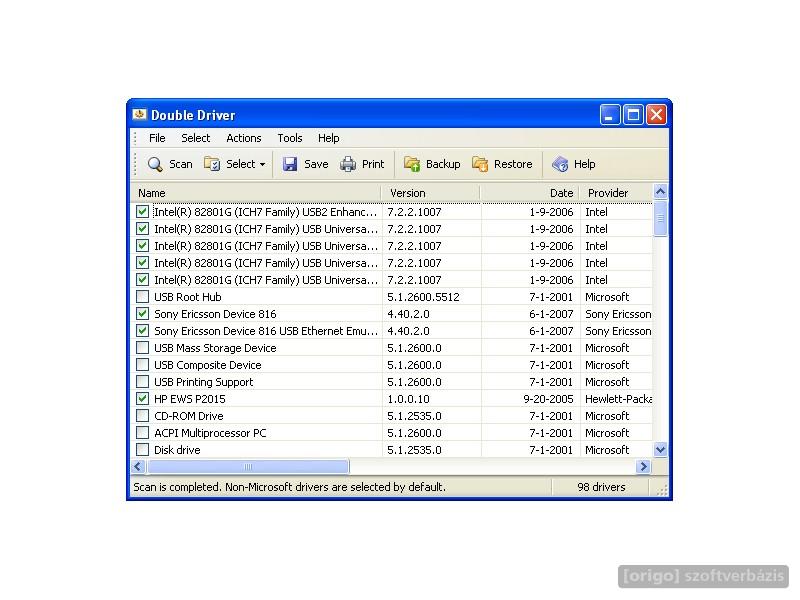Click the Select checklist toolbar icon
The height and width of the screenshot is (600, 800).
pos(212,164)
